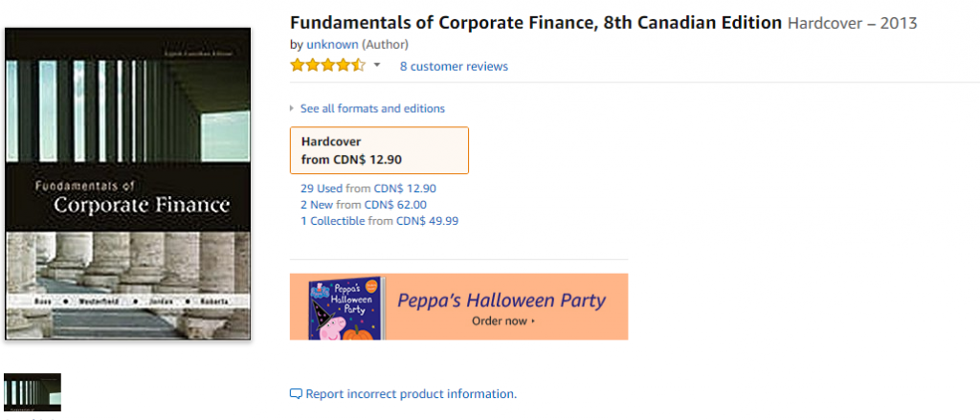View the 29 Used offers
The height and width of the screenshot is (420, 980).
(x=322, y=188)
